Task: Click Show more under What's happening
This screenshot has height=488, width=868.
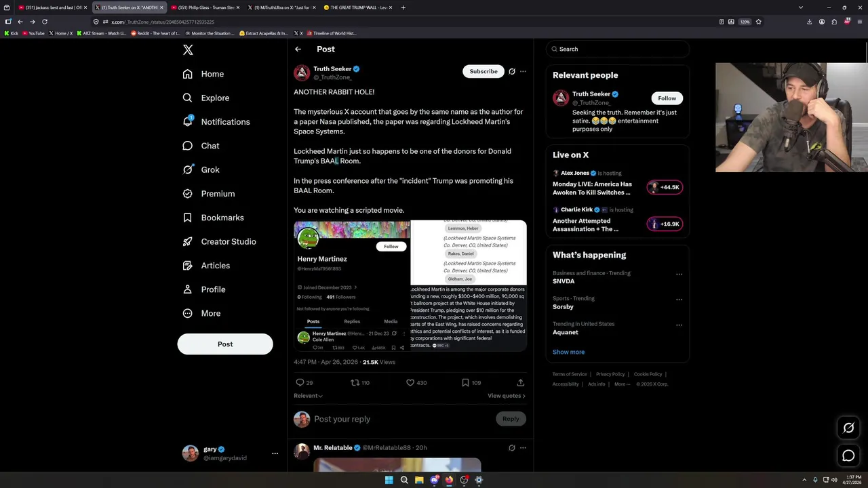Action: point(568,352)
